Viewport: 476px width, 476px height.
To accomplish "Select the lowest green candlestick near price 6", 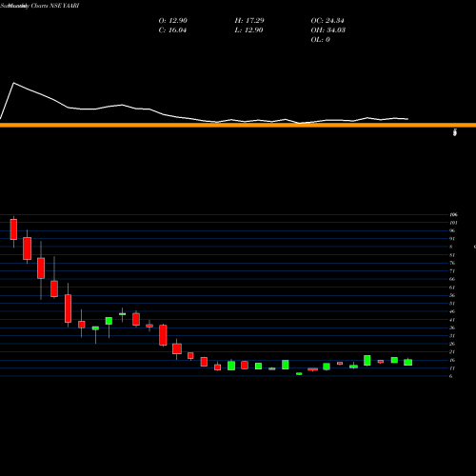I will tap(299, 374).
